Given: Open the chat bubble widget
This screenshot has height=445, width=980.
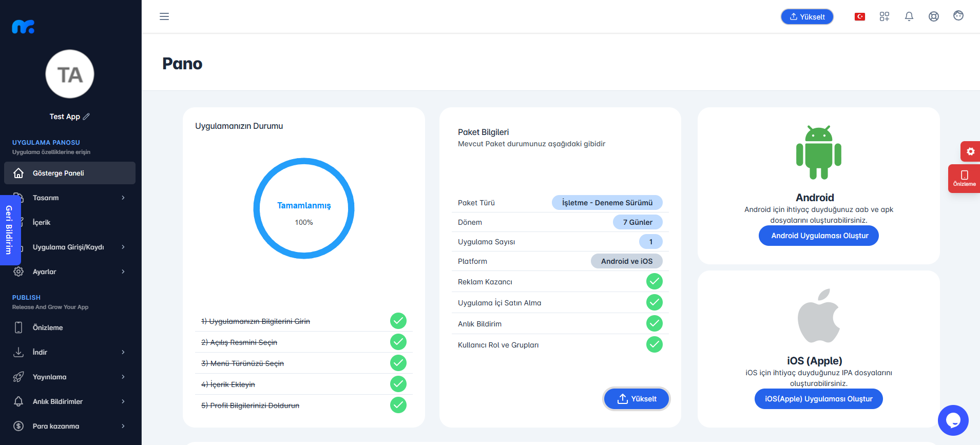Looking at the screenshot, I should click(953, 420).
